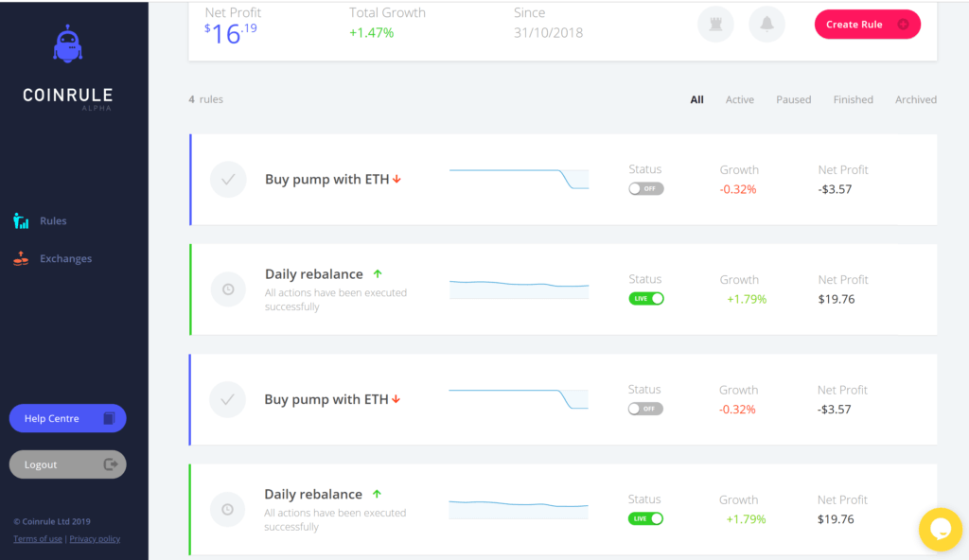
Task: Click the Logout button
Action: tap(67, 464)
